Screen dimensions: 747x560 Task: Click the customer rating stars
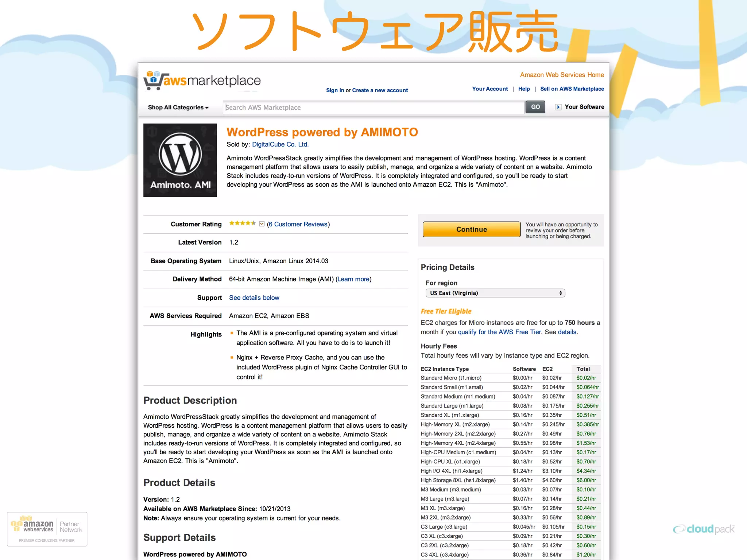point(243,223)
